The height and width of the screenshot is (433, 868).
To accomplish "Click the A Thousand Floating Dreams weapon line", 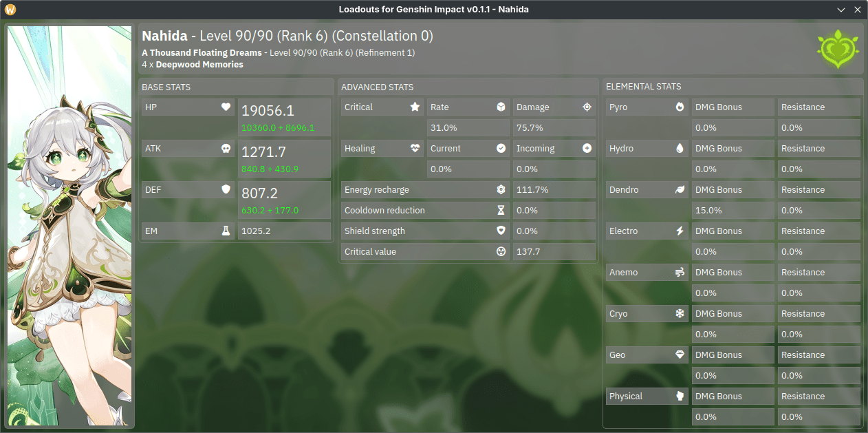I will tap(278, 52).
